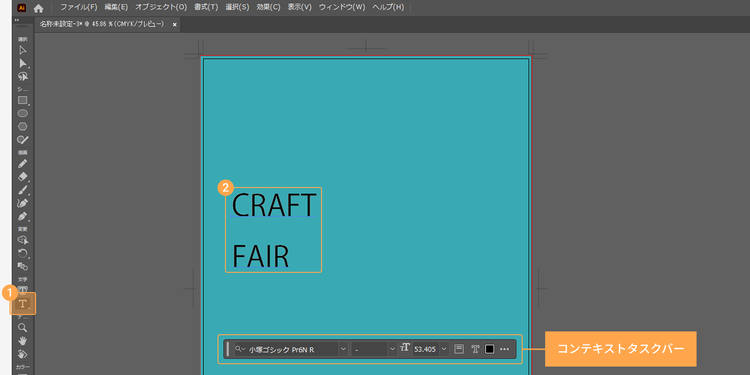Image resolution: width=750 pixels, height=375 pixels.
Task: Expand the font size dropdown arrow
Action: point(444,349)
